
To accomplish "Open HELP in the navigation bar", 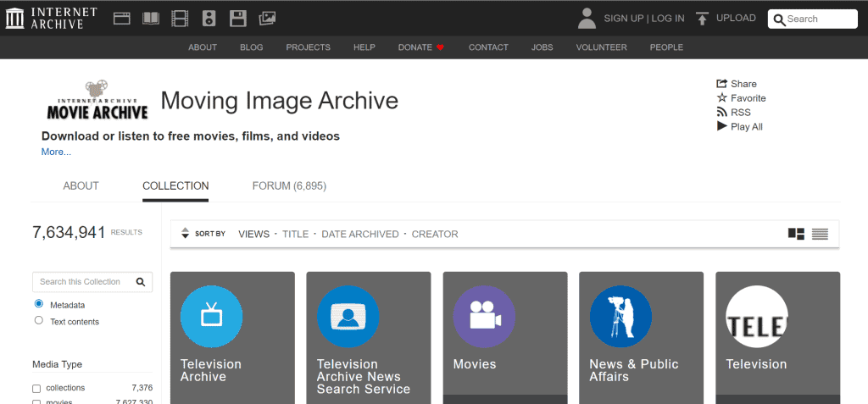I will (364, 47).
